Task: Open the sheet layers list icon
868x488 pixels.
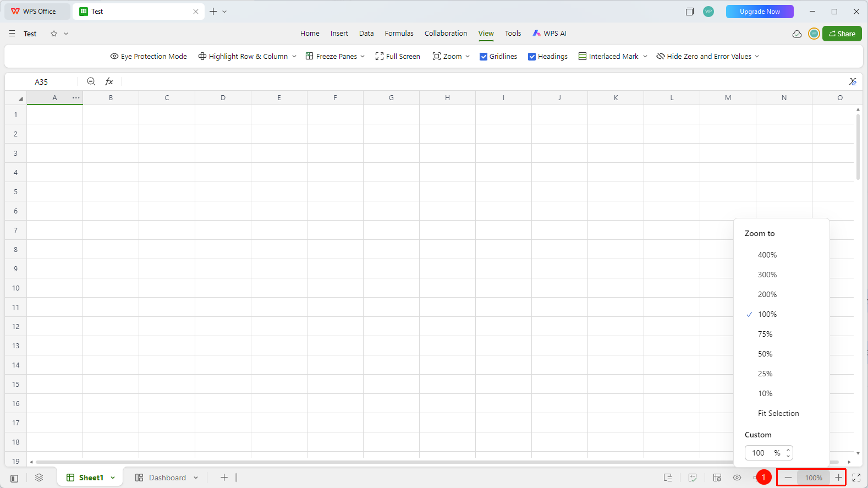Action: coord(39,478)
